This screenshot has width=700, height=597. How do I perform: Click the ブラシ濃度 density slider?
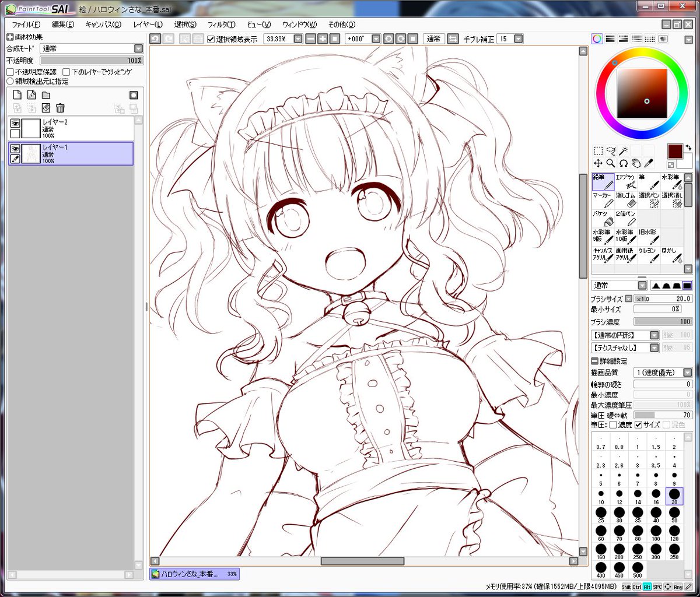[x=663, y=322]
